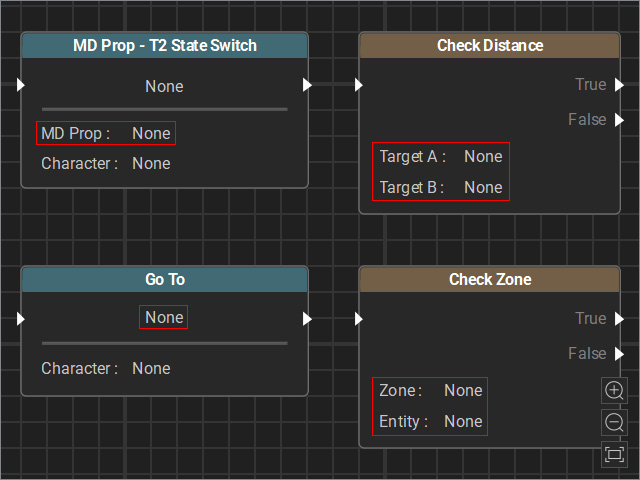
Task: Click the False output pin of Check Zone
Action: 620,354
